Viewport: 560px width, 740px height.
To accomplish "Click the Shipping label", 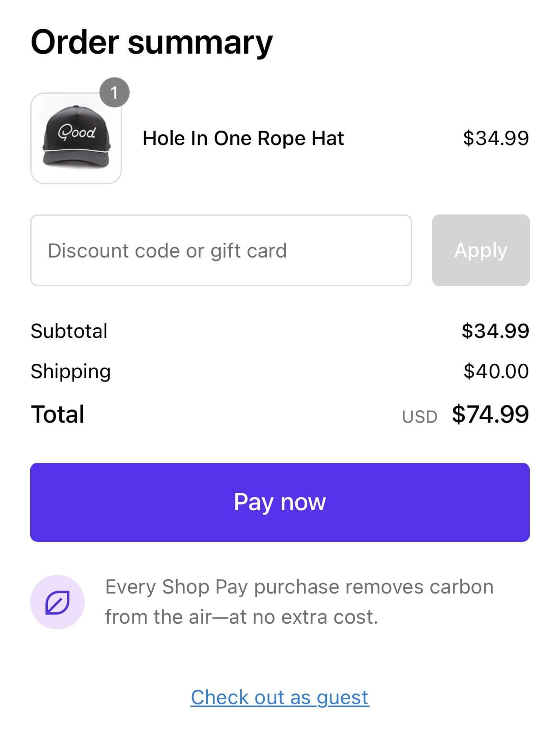I will (x=71, y=372).
